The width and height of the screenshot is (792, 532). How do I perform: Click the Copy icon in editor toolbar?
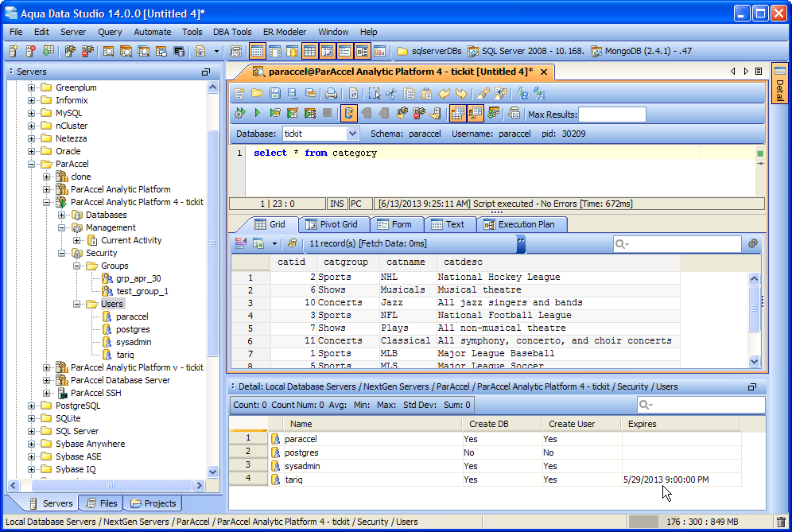click(x=410, y=94)
